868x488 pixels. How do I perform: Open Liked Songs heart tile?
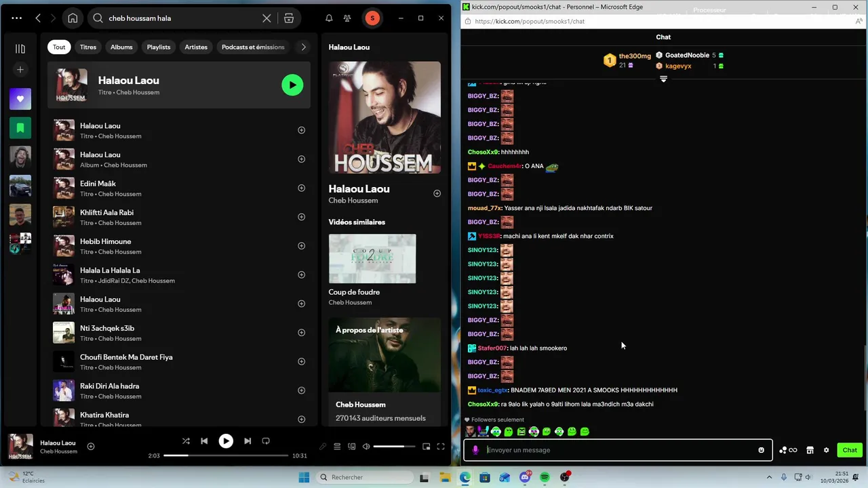point(20,99)
